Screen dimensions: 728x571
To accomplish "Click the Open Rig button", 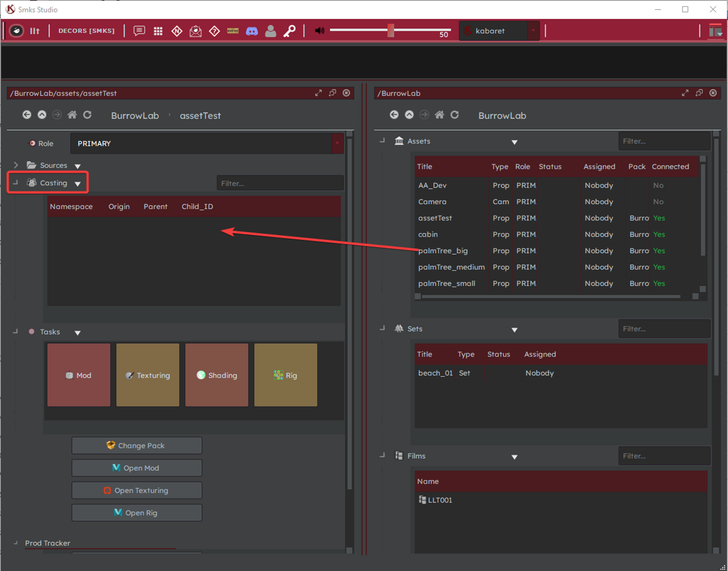I will pyautogui.click(x=137, y=513).
